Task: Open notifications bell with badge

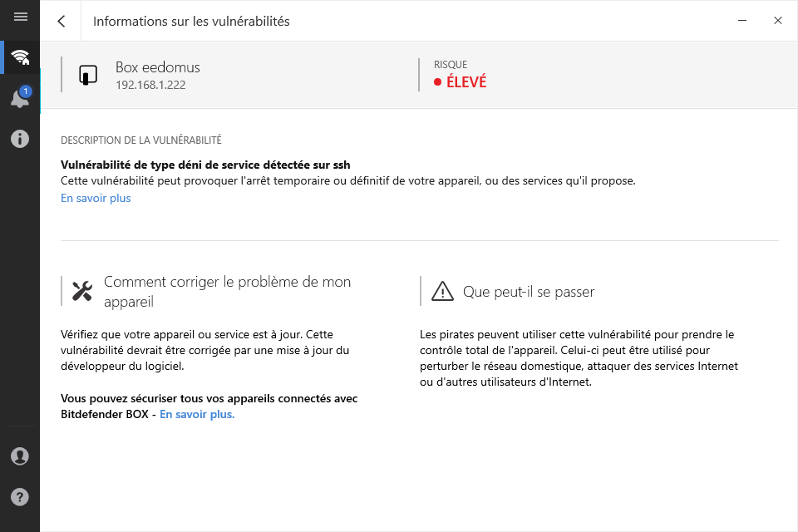Action: (x=20, y=97)
